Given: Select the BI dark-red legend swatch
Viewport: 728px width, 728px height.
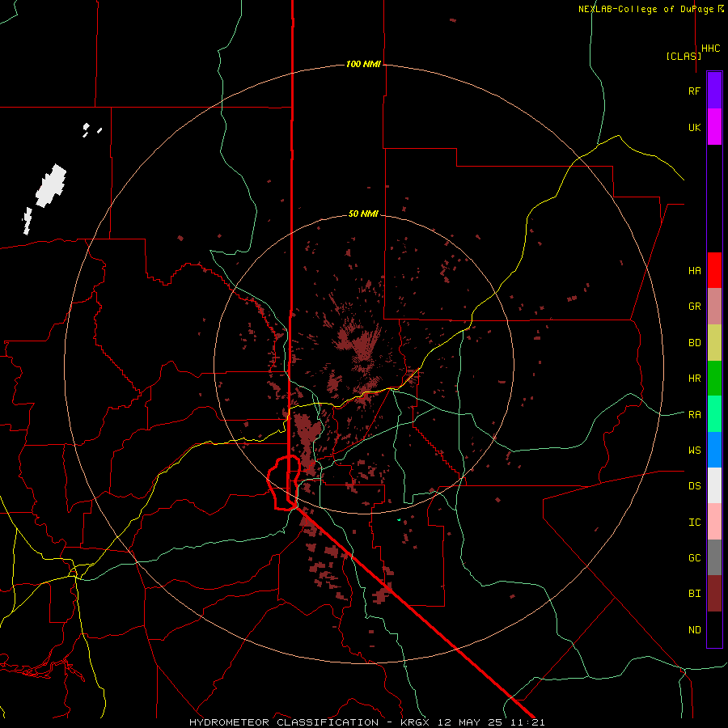Looking at the screenshot, I should click(714, 594).
